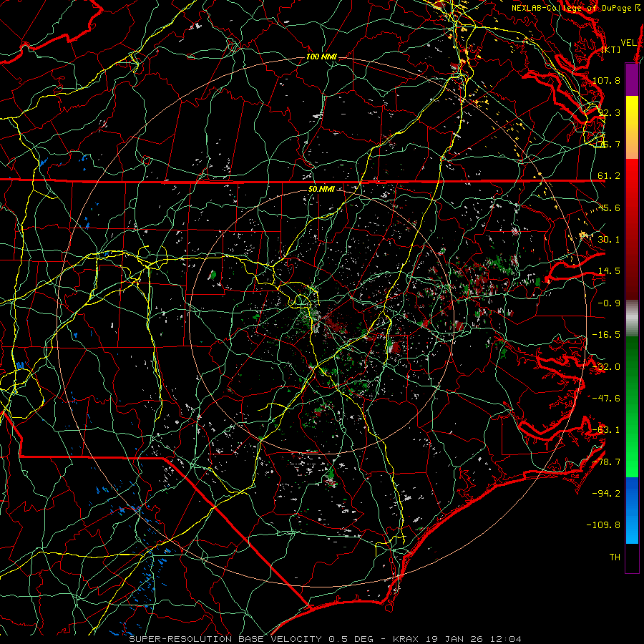Select the 61.2 velocity legend value

coord(609,176)
